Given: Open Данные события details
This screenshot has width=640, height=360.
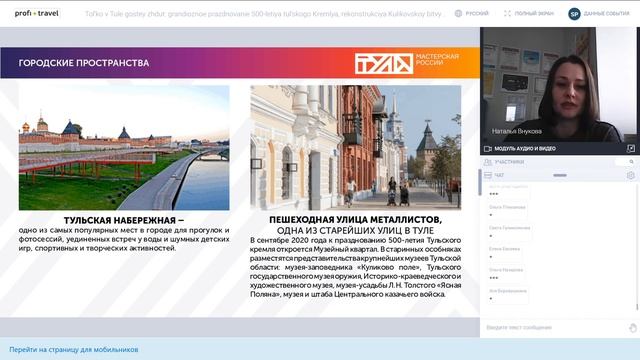Looking at the screenshot, I should [607, 13].
